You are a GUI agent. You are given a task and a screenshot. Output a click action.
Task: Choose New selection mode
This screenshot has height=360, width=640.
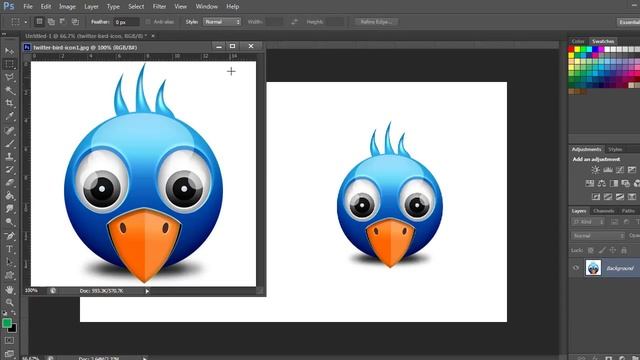[39, 22]
